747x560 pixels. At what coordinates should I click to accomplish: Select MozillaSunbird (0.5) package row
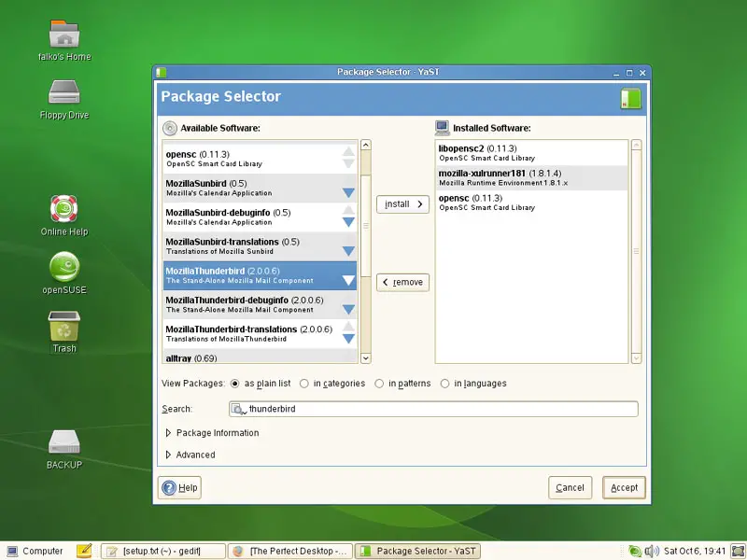pyautogui.click(x=261, y=189)
